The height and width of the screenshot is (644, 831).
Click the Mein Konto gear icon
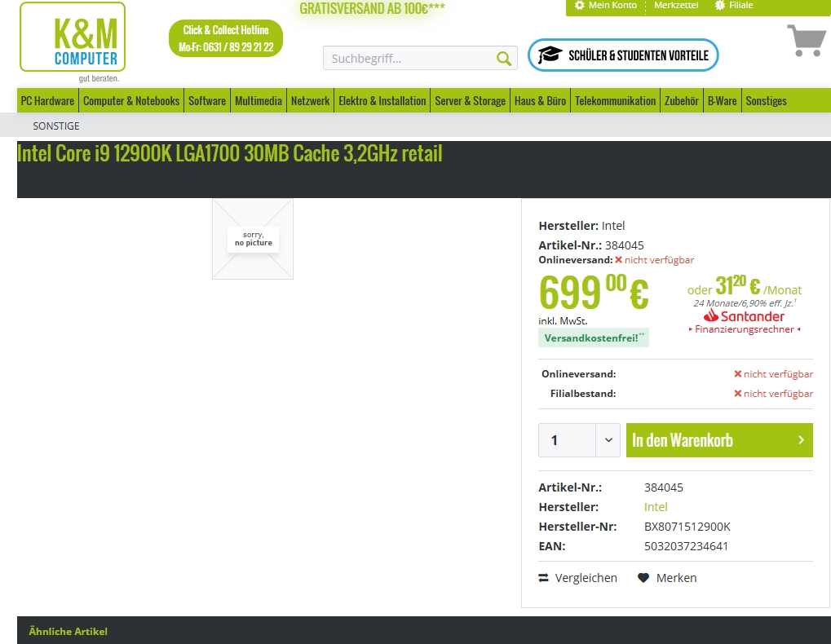579,5
